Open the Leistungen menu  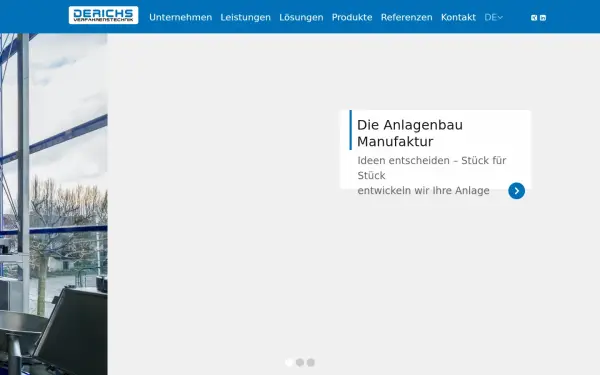point(246,17)
